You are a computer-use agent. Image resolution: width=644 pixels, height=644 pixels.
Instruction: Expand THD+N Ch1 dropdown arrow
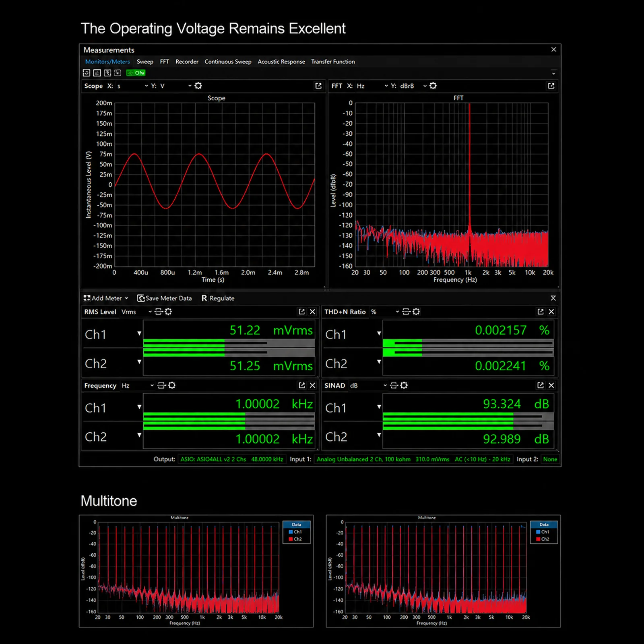tap(379, 333)
